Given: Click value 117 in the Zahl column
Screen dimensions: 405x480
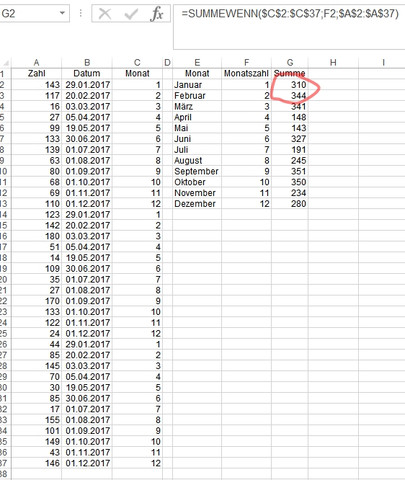Looking at the screenshot, I should pyautogui.click(x=36, y=96).
